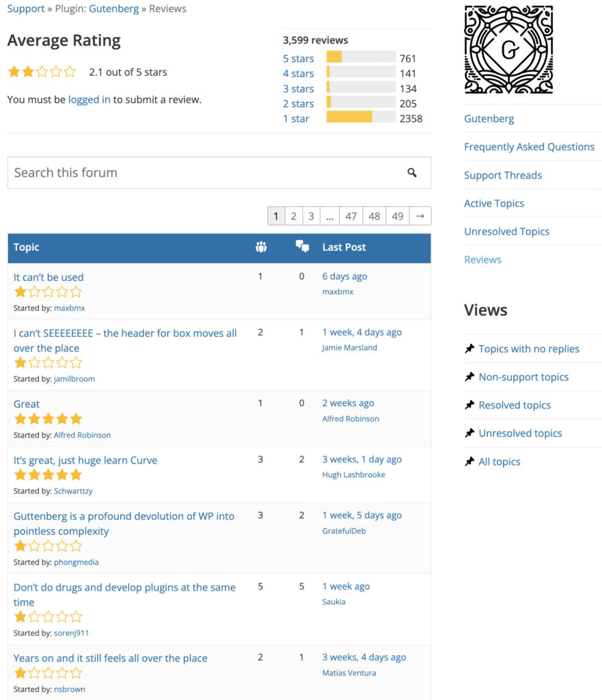Image resolution: width=602 pixels, height=700 pixels.
Task: Click the speech-bubble replies icon in the table header
Action: coord(302,247)
